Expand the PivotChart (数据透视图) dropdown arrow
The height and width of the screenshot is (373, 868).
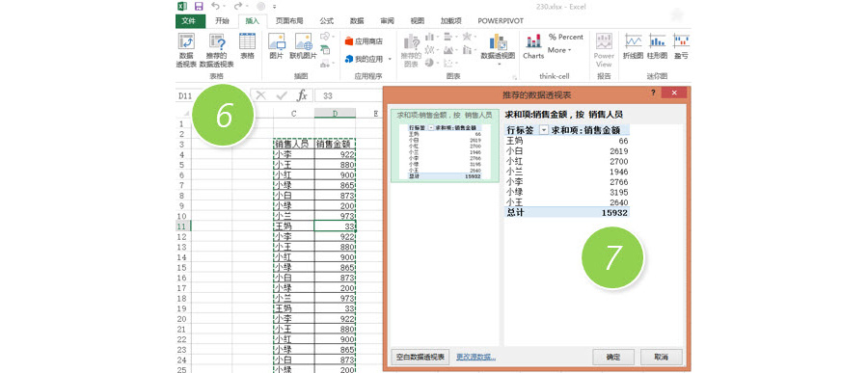498,65
